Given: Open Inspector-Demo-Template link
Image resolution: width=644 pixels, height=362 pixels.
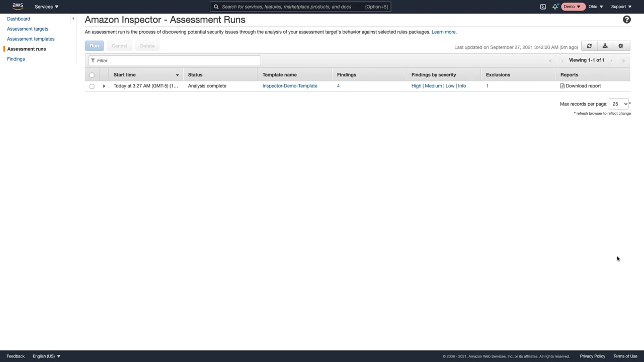Looking at the screenshot, I should point(290,86).
